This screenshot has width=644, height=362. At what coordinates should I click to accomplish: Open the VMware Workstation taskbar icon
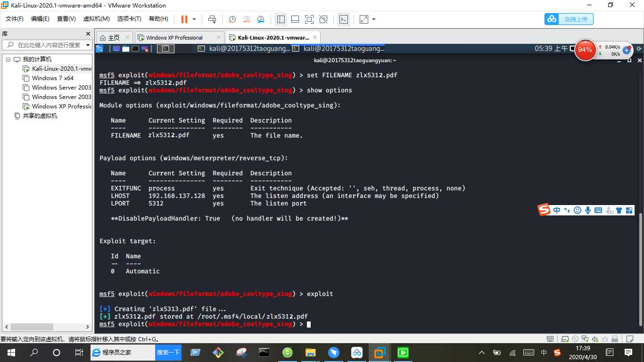coord(380,353)
